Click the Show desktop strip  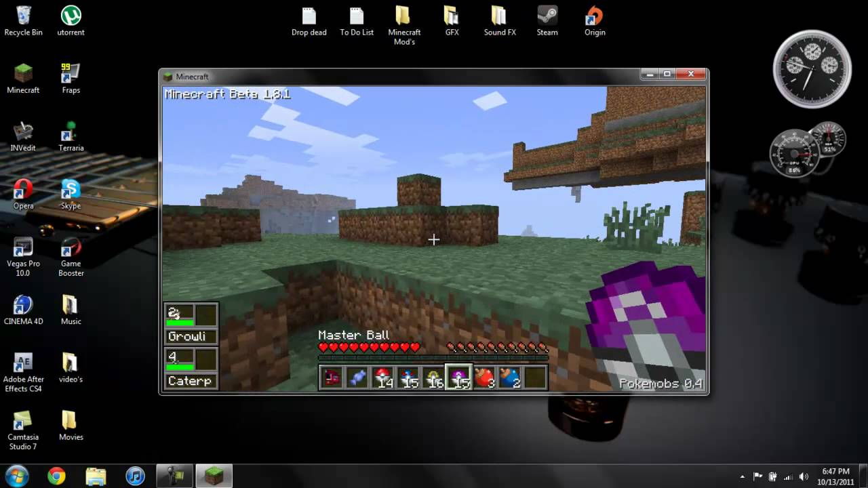click(863, 476)
